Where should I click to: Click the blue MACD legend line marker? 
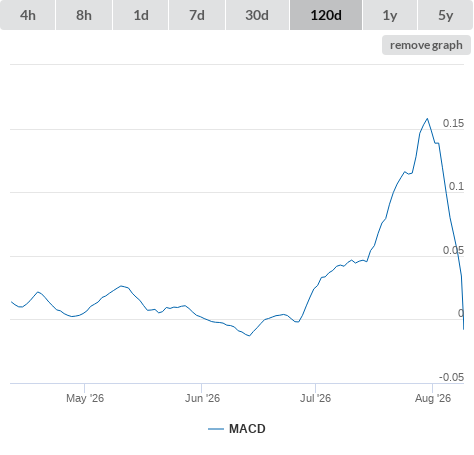coord(216,429)
